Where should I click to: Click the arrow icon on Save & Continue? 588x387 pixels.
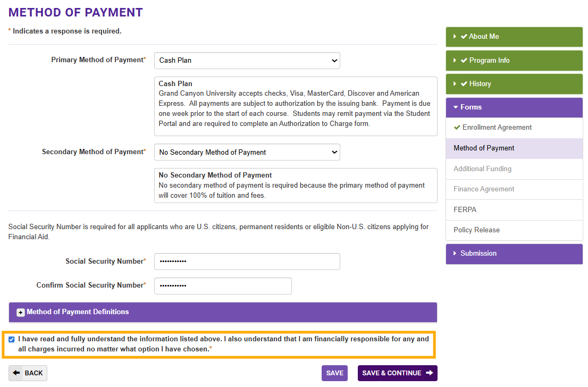[x=429, y=373]
